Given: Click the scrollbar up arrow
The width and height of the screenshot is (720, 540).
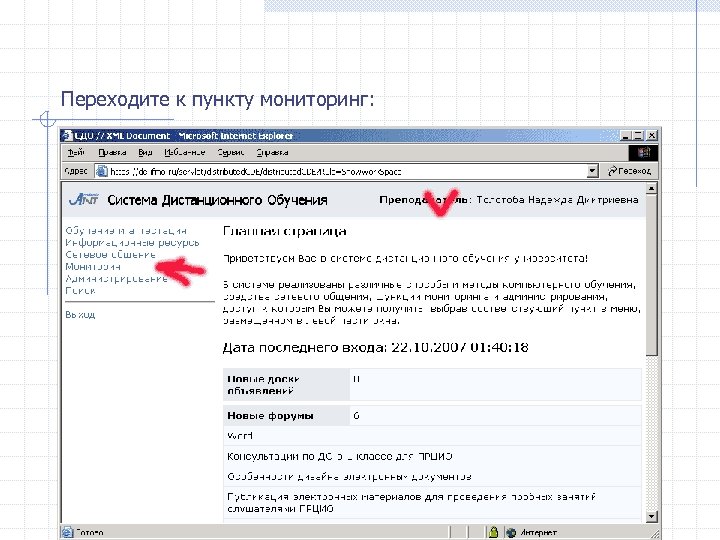Looking at the screenshot, I should [651, 188].
